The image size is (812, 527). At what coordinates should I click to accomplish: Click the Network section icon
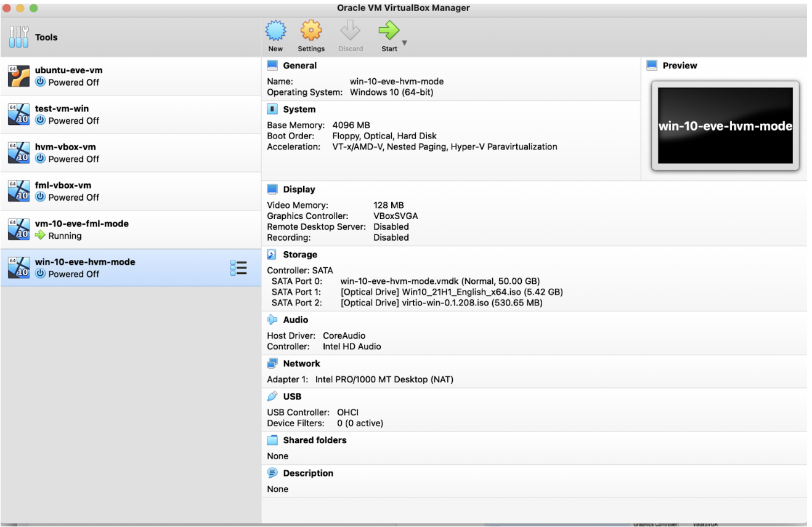tap(271, 363)
